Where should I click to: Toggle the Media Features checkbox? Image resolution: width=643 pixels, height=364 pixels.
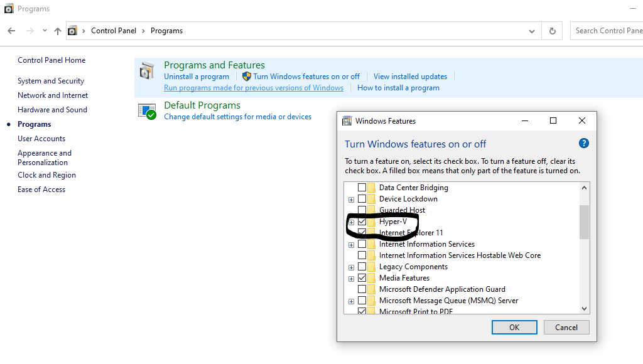pyautogui.click(x=362, y=278)
